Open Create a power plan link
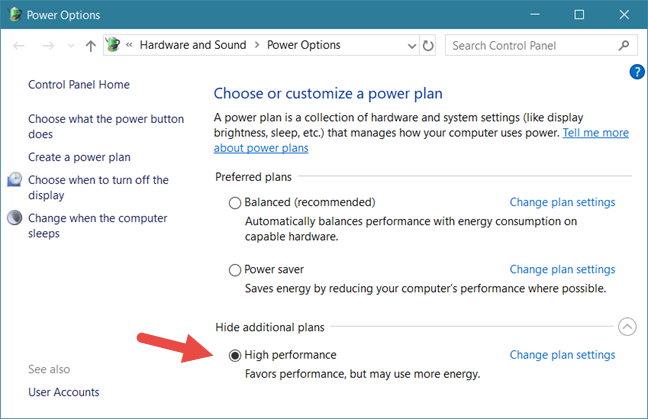The image size is (648, 419). [x=79, y=157]
